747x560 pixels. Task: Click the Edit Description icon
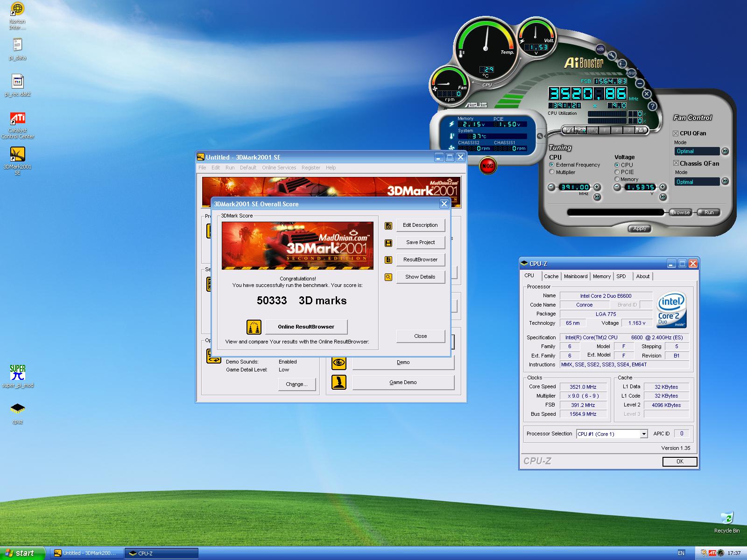pyautogui.click(x=388, y=226)
